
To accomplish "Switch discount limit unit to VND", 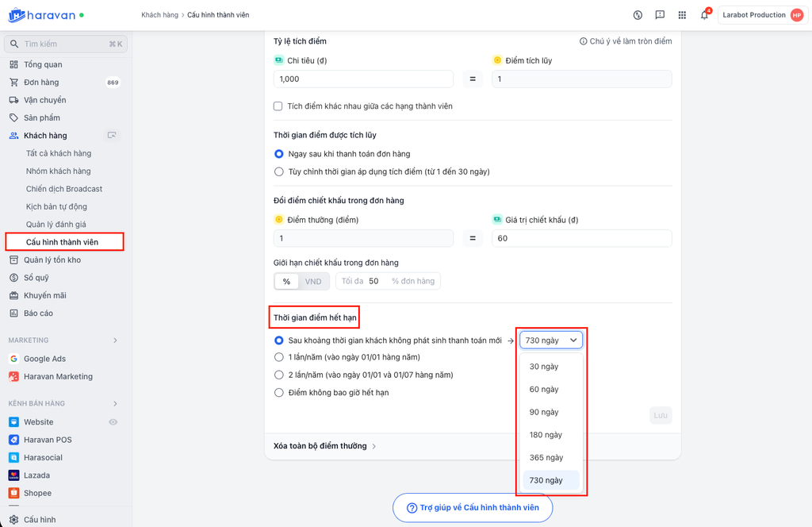I will (313, 281).
